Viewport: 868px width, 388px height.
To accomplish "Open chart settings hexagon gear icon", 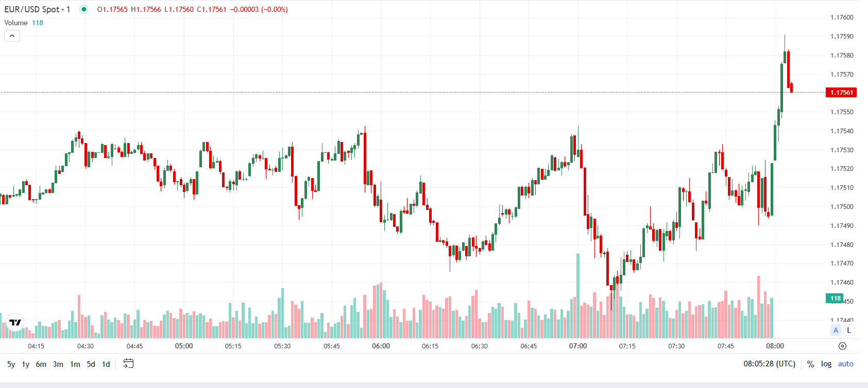I will tap(842, 346).
